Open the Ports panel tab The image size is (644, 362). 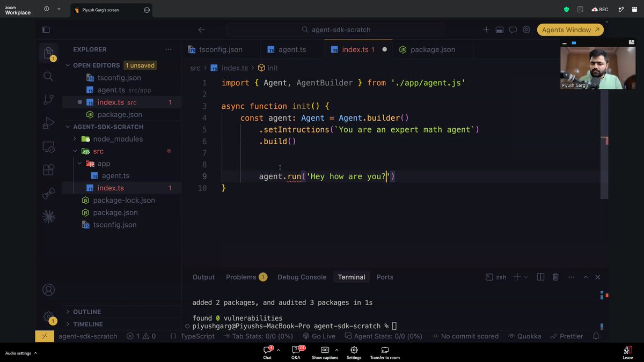click(x=385, y=277)
